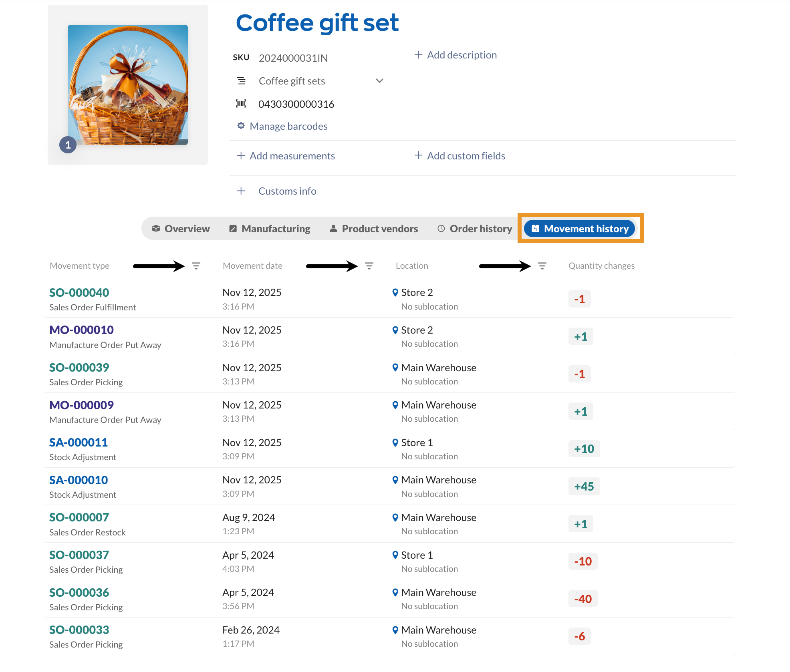The height and width of the screenshot is (672, 790).
Task: Click the Store 1 location pin for SA-000011
Action: (x=395, y=443)
